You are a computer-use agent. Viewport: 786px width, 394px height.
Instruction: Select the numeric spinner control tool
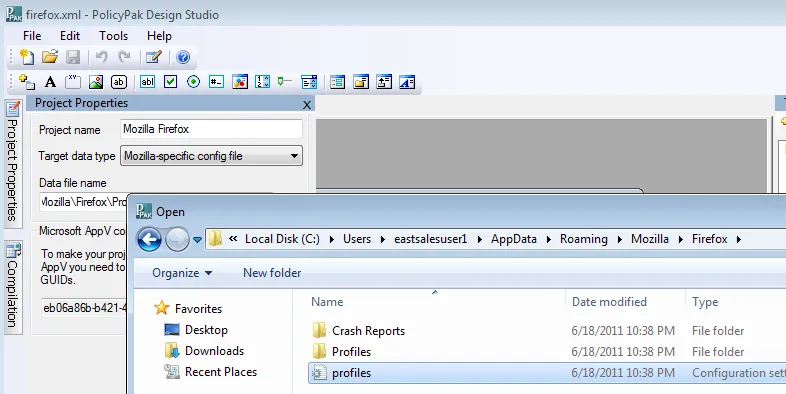(x=263, y=82)
